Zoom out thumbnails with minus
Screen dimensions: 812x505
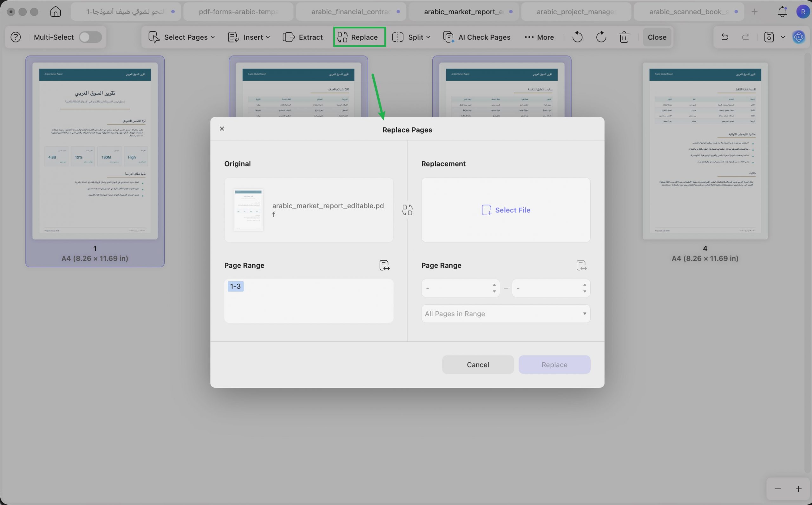click(777, 489)
